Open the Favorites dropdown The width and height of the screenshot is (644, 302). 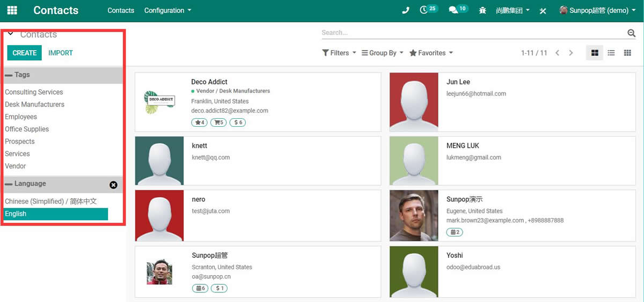(x=431, y=53)
